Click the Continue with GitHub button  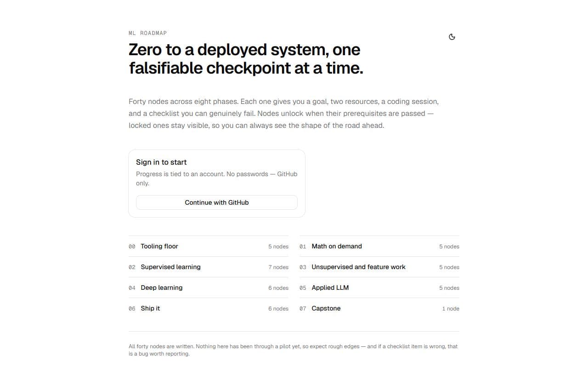[217, 202]
